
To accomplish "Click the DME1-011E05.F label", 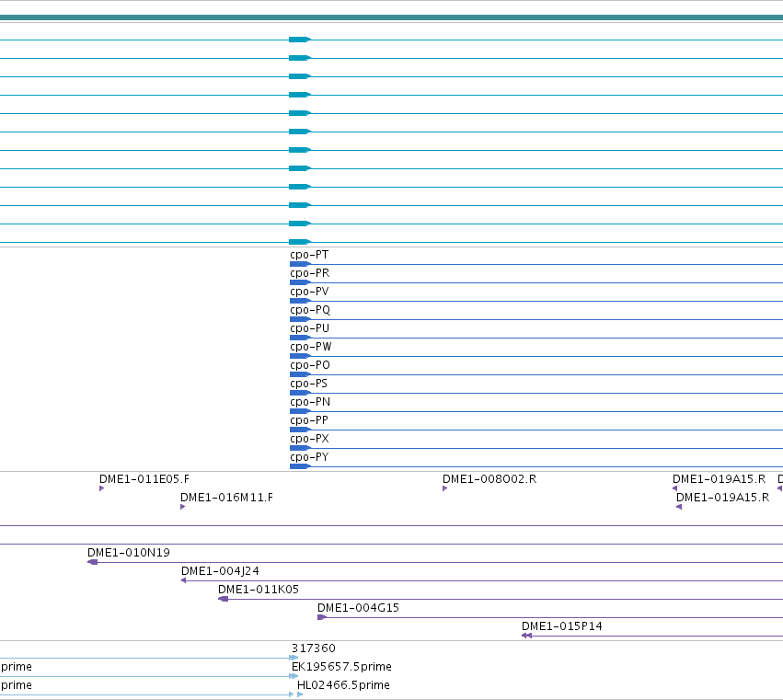I will (144, 479).
